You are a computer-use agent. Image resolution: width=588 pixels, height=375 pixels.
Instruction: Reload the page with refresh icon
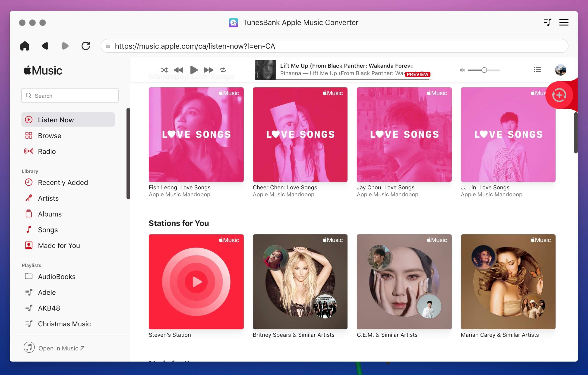[x=85, y=46]
